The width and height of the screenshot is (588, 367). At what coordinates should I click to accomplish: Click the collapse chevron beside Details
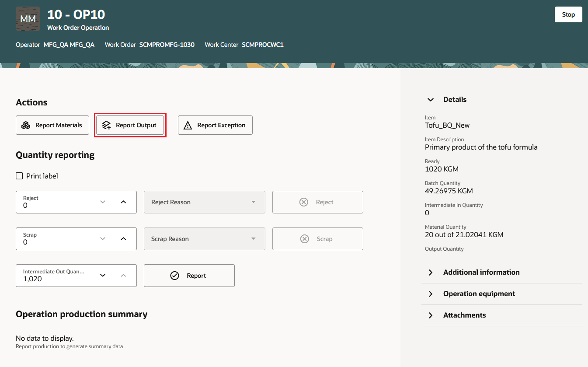tap(430, 99)
